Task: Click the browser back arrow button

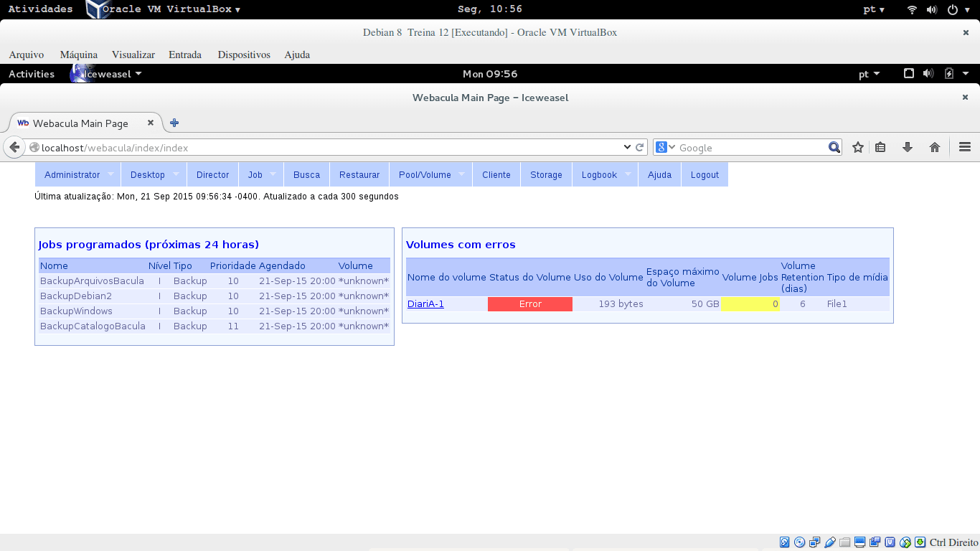Action: coord(14,147)
